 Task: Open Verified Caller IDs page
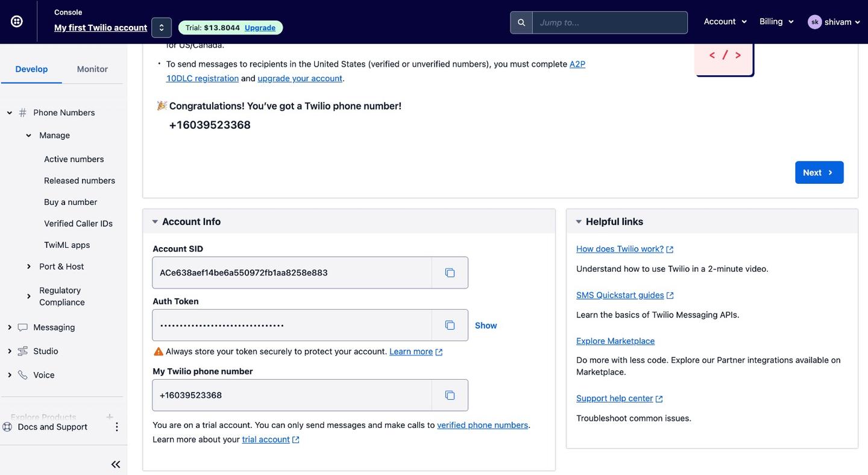78,224
